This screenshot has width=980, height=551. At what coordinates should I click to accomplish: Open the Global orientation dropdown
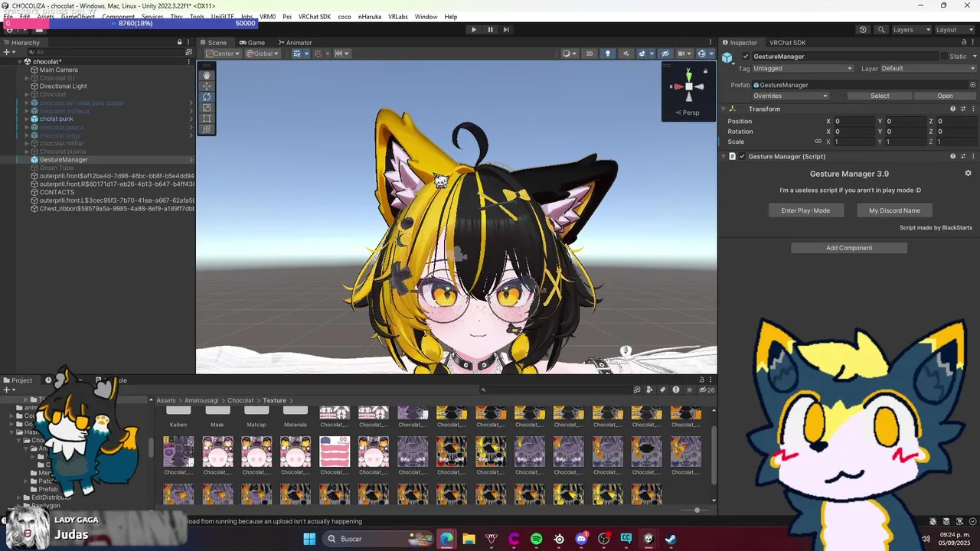pos(263,54)
